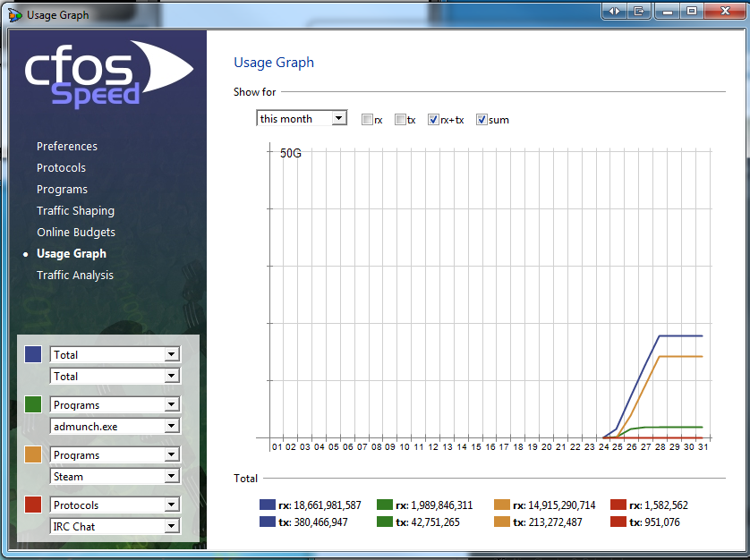
Task: Open the IRC Chat protocol dropdown
Action: (x=115, y=527)
